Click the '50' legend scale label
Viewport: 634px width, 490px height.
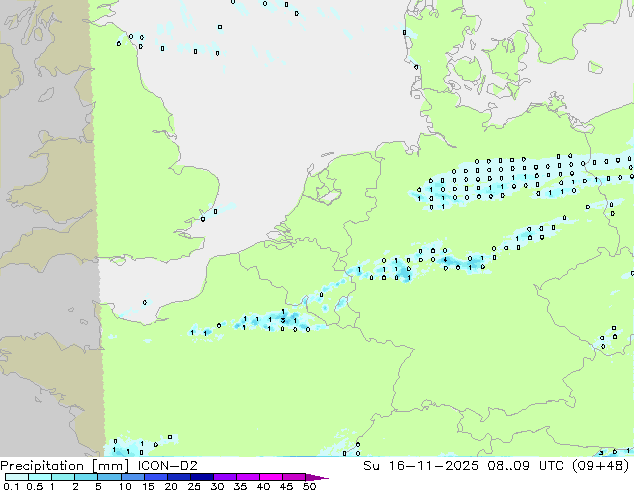coord(309,486)
